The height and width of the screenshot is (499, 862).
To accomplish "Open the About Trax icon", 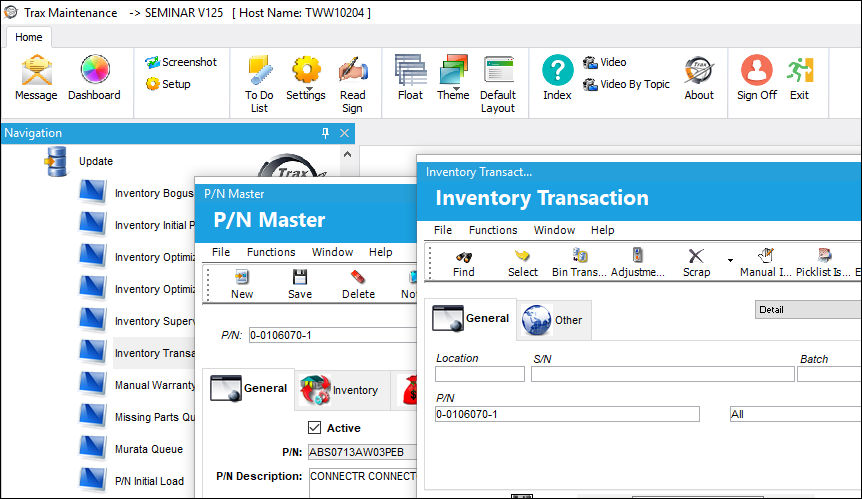I will click(699, 77).
